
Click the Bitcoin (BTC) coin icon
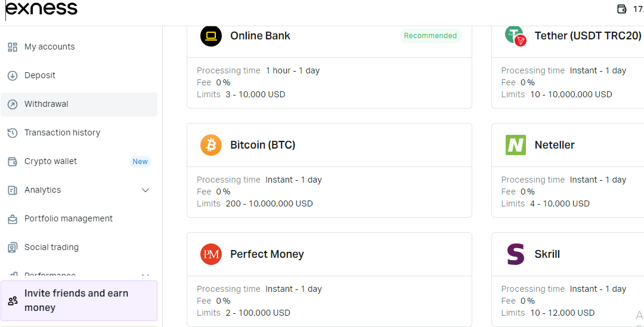point(211,145)
